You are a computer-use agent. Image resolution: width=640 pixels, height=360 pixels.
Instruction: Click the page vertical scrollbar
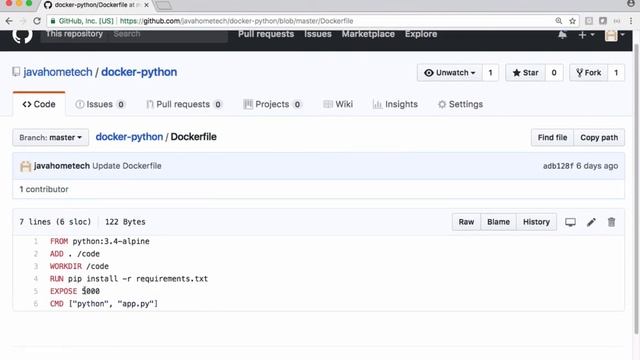point(636,188)
